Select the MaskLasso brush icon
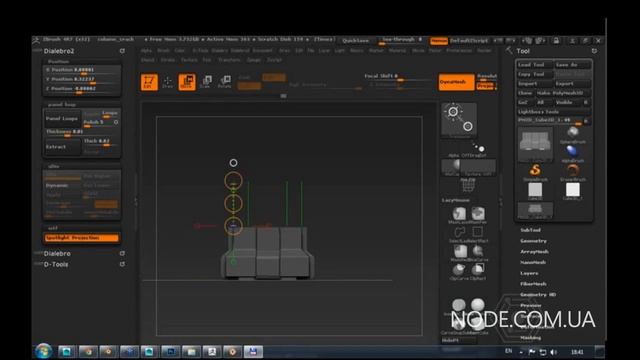This screenshot has height=360, width=640. tap(459, 215)
